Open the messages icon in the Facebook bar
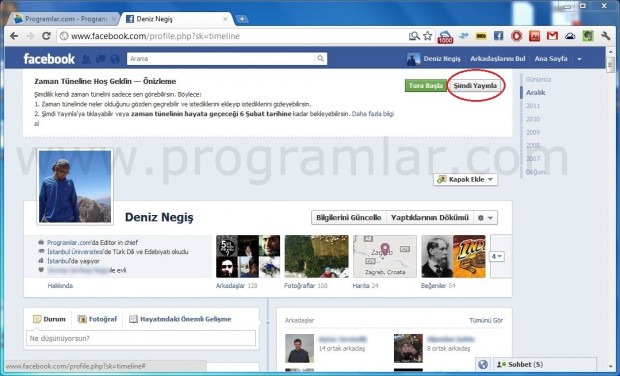This screenshot has width=620, height=376. (x=100, y=59)
